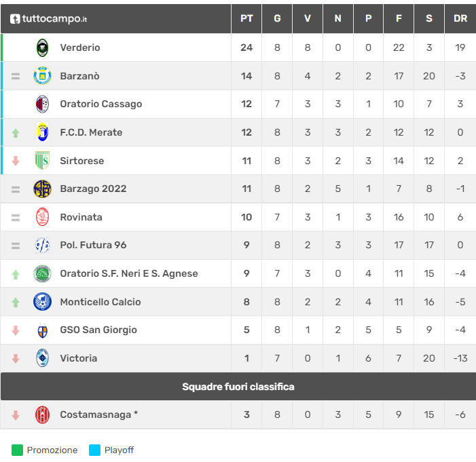Click the DR column header
Screen dimensions: 476x462
pos(460,18)
